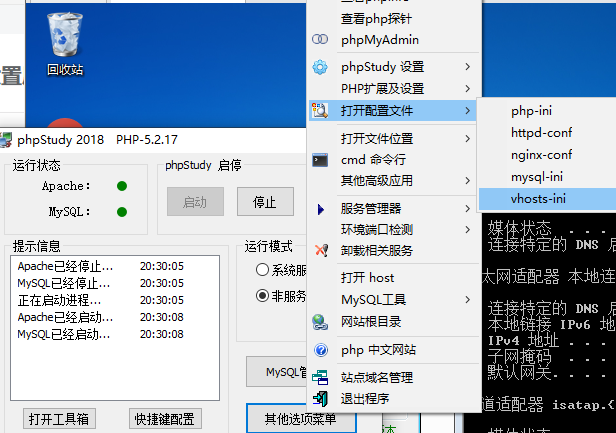Click the MySQL管理器 button
This screenshot has width=616, height=433.
277,372
